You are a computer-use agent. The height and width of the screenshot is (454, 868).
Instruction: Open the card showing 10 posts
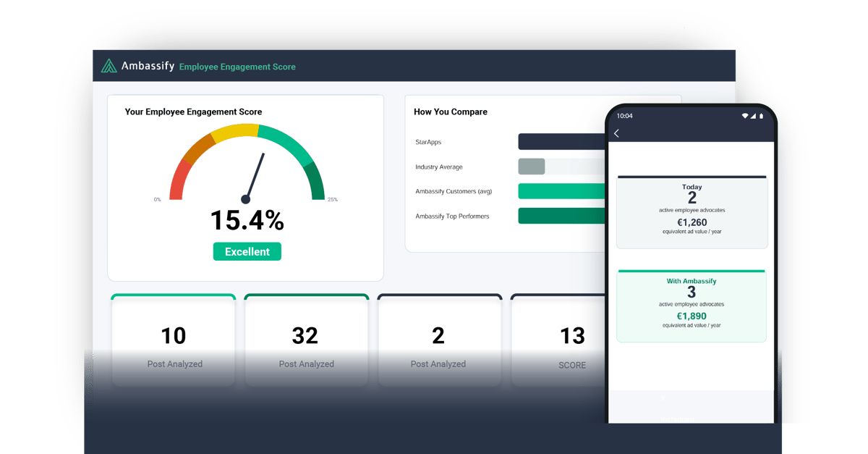point(174,340)
